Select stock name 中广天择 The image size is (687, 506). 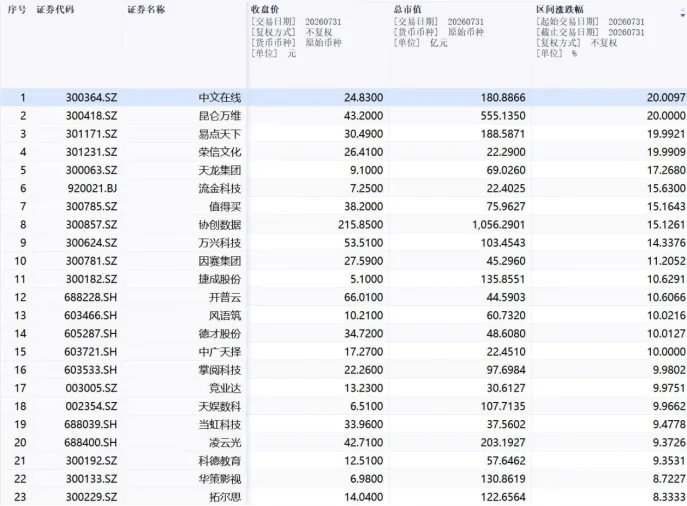(x=220, y=352)
